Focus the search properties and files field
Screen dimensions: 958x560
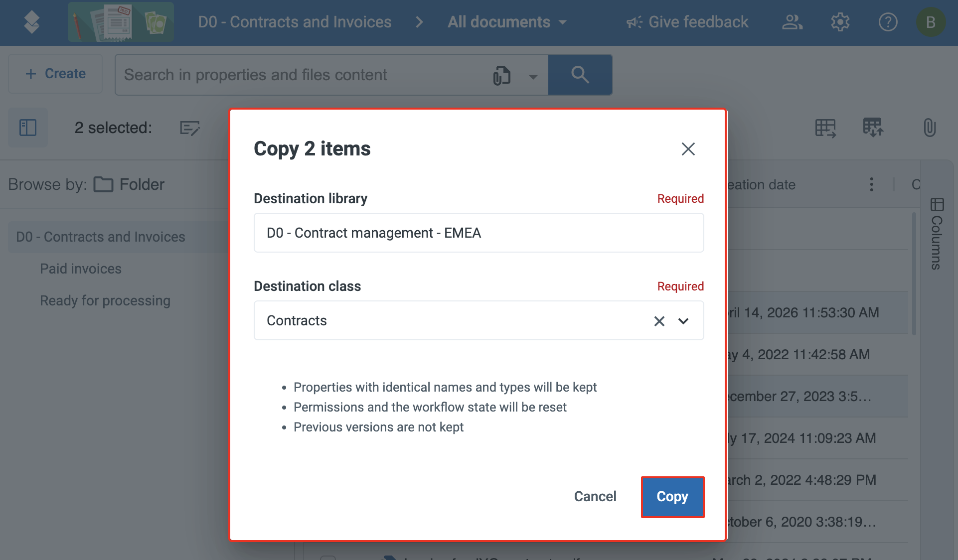(299, 75)
